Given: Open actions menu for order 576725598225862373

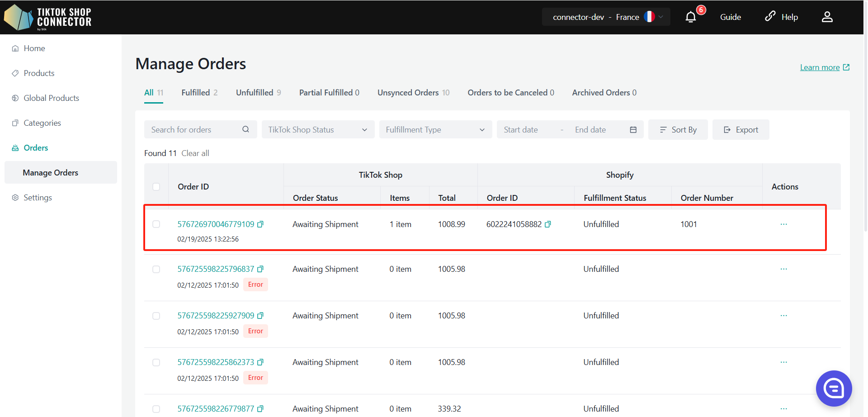Looking at the screenshot, I should point(783,362).
